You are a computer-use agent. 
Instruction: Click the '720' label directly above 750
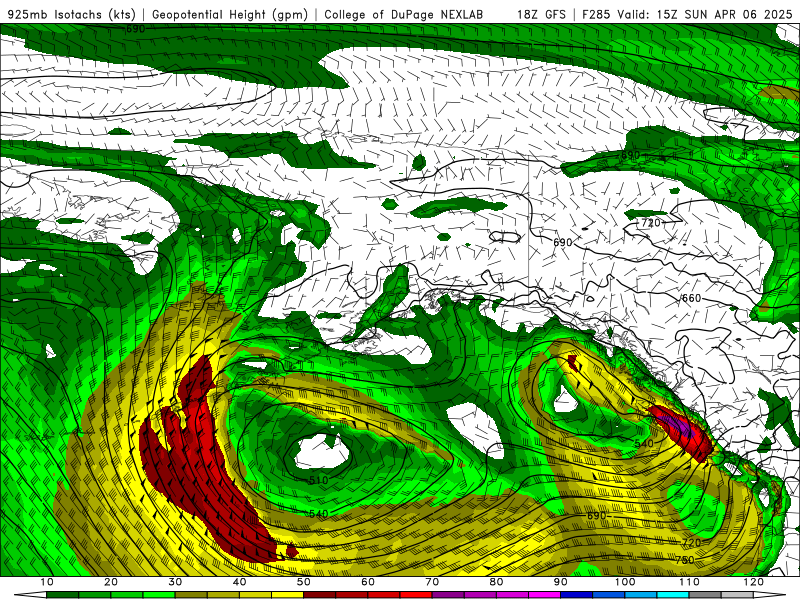(x=691, y=542)
